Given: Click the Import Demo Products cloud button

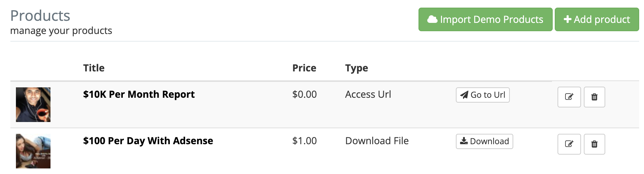Looking at the screenshot, I should pos(485,19).
